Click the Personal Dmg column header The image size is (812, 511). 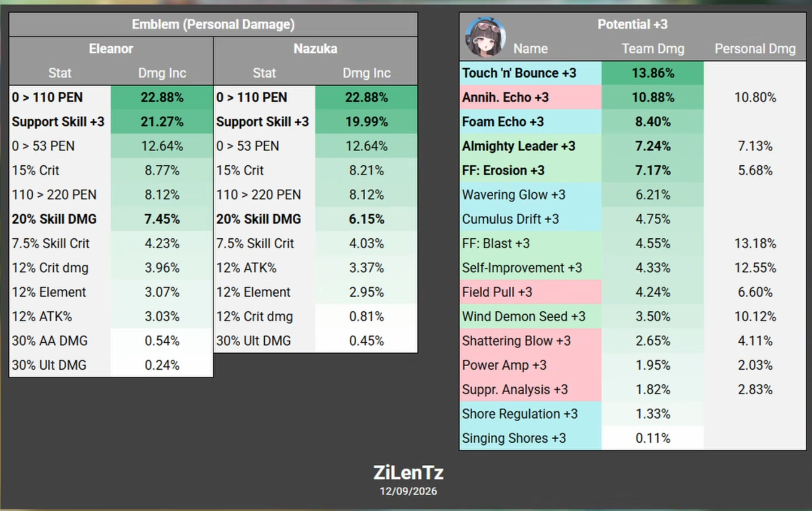tap(755, 49)
